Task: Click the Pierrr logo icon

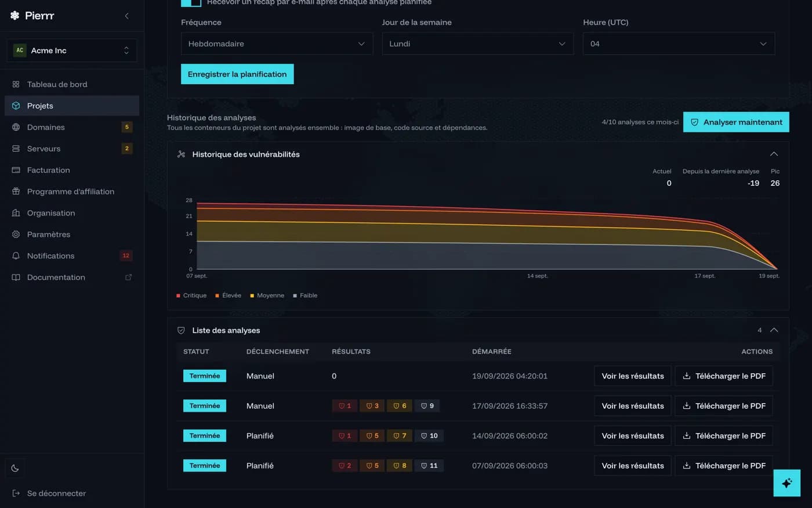Action: coord(15,16)
